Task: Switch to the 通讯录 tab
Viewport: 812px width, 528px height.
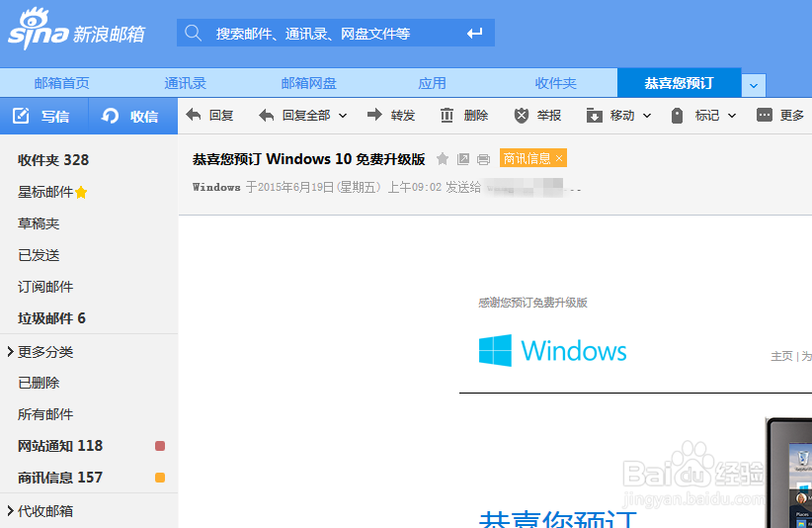Action: pyautogui.click(x=185, y=83)
